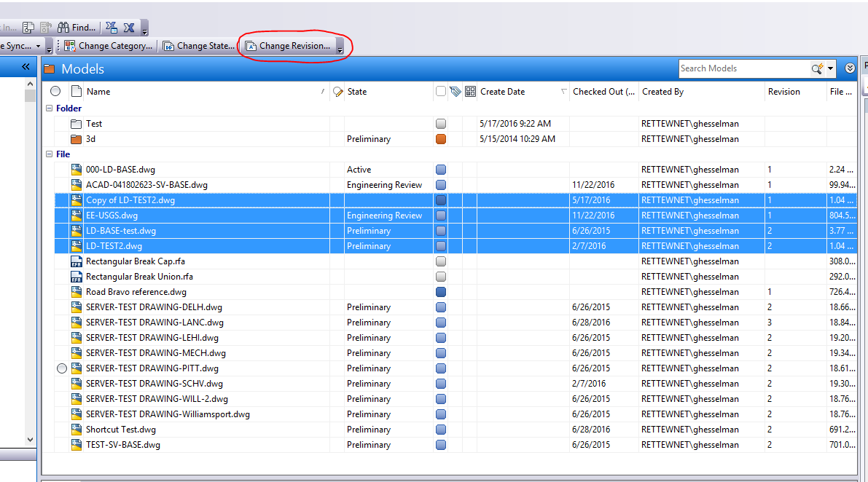Open the search options dropdown beside Search Models
This screenshot has height=482, width=868.
tap(830, 68)
